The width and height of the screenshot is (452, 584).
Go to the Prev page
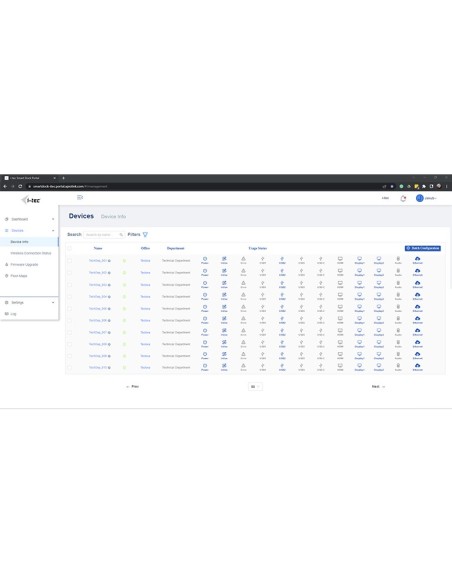tap(133, 387)
